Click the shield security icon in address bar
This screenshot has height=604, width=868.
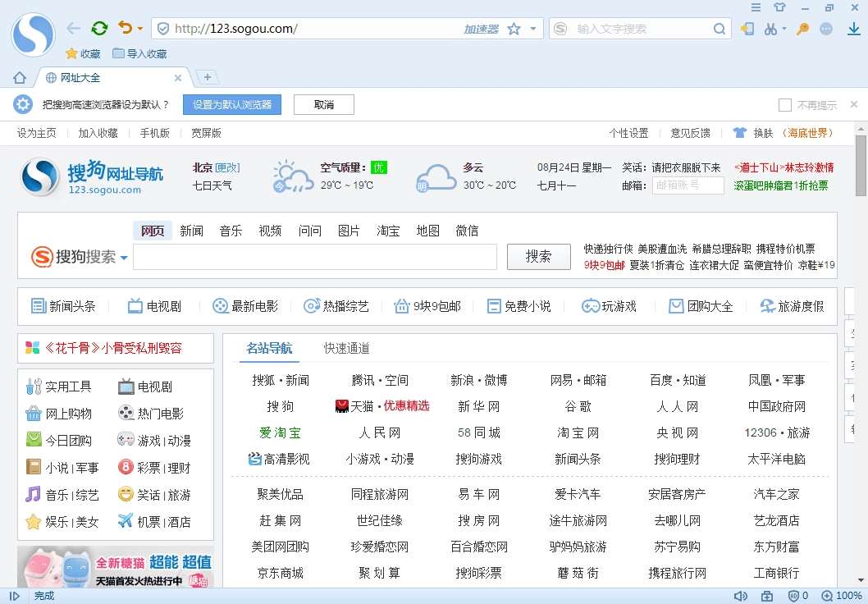point(162,29)
